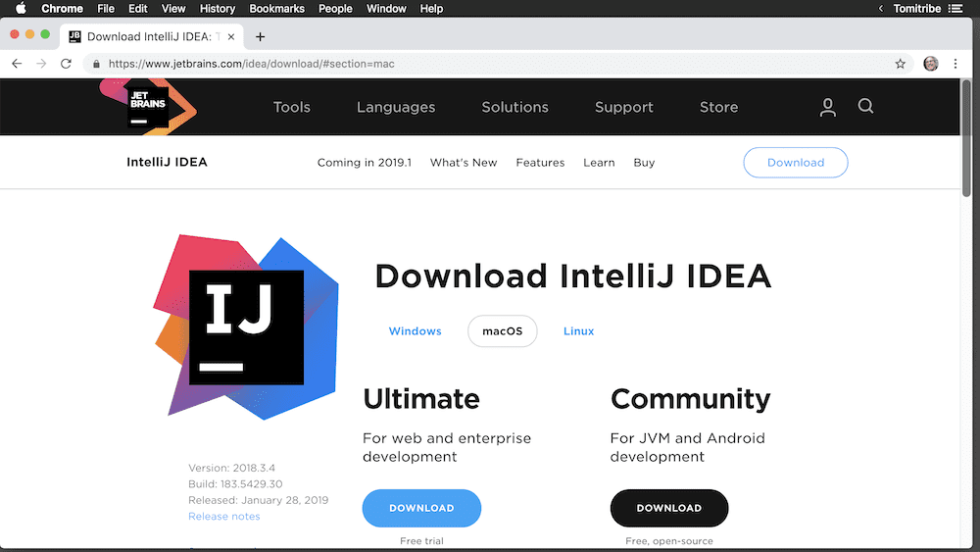The image size is (980, 552).
Task: Open macOS notification center icon
Action: pos(955,9)
